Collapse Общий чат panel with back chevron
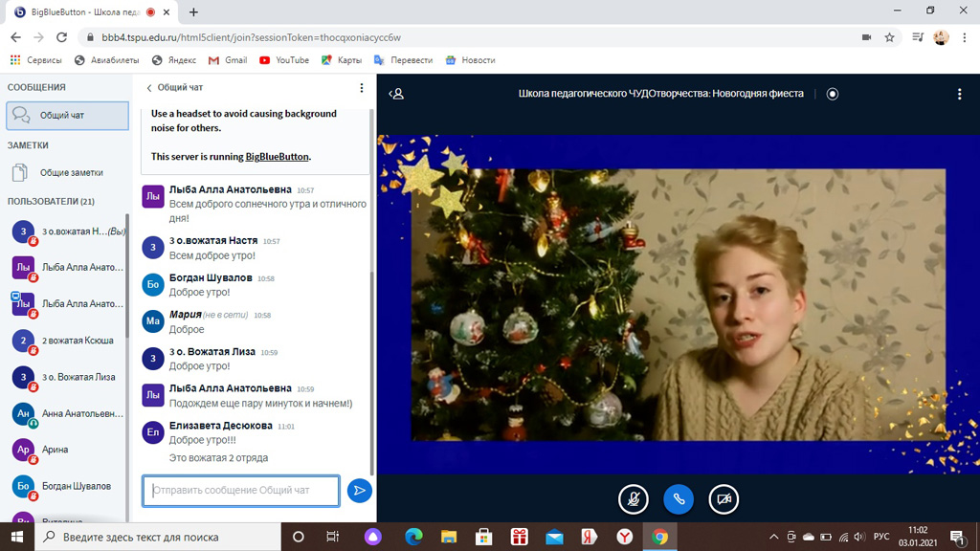This screenshot has height=551, width=980. 149,88
